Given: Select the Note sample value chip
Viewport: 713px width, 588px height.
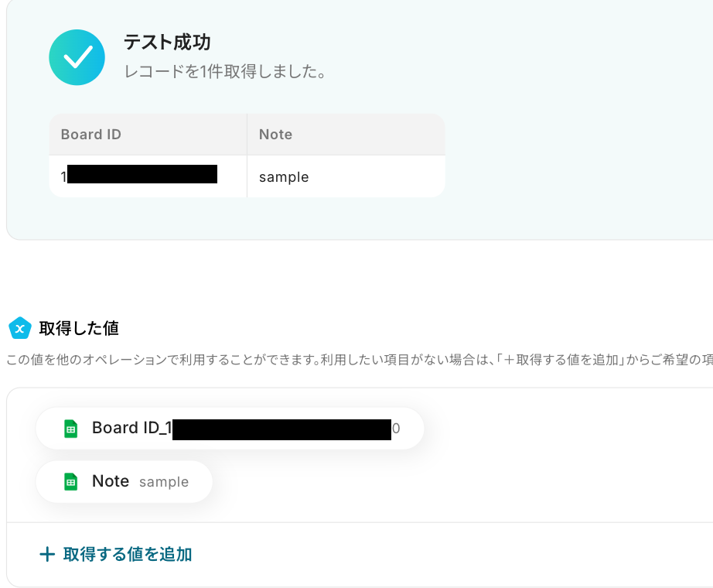Looking at the screenshot, I should pos(125,482).
